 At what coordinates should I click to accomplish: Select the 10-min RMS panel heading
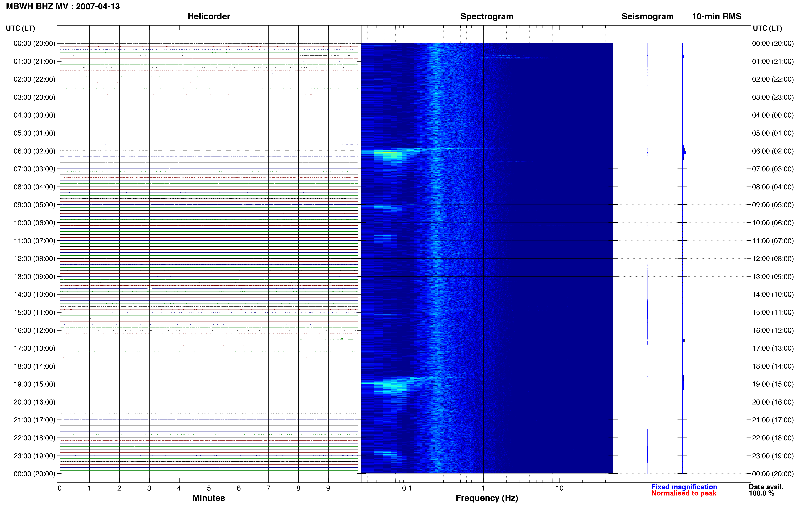717,16
